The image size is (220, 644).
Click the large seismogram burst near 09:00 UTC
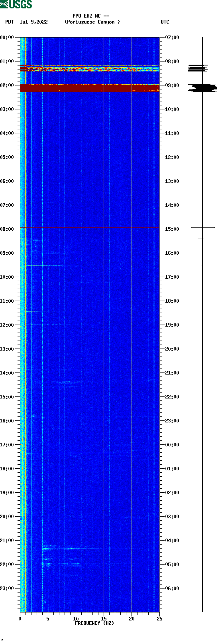click(x=202, y=88)
